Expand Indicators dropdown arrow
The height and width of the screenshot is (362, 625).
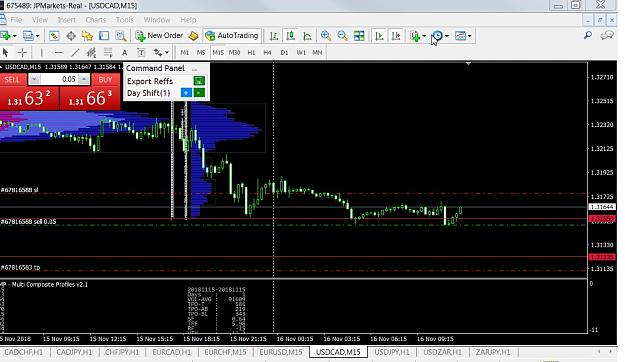(424, 36)
